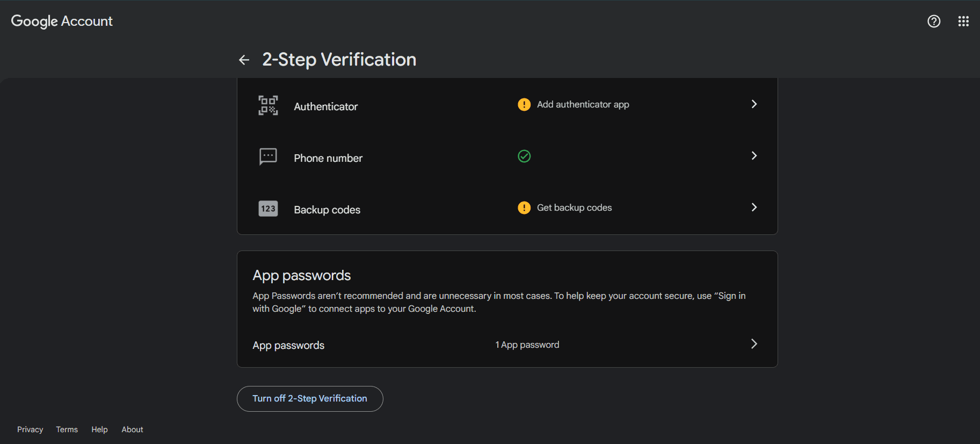Image resolution: width=980 pixels, height=444 pixels.
Task: Click the 2-Step Verification page title
Action: click(339, 59)
